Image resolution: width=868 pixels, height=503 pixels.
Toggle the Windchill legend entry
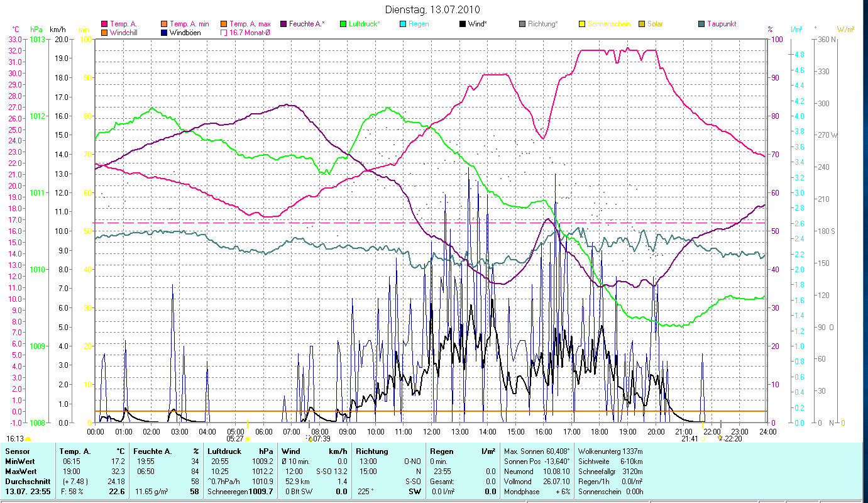click(104, 32)
